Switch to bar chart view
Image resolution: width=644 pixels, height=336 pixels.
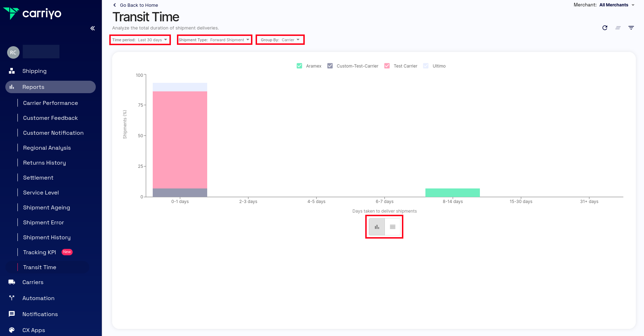377,227
